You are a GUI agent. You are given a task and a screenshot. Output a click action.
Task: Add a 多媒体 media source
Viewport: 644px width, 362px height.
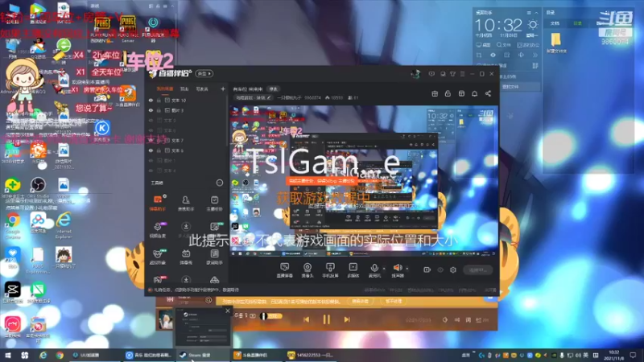coord(353,270)
